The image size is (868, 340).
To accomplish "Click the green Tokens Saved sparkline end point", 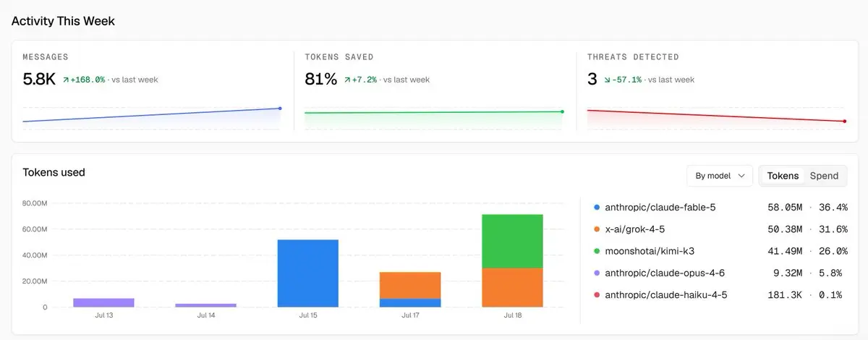I will point(562,111).
